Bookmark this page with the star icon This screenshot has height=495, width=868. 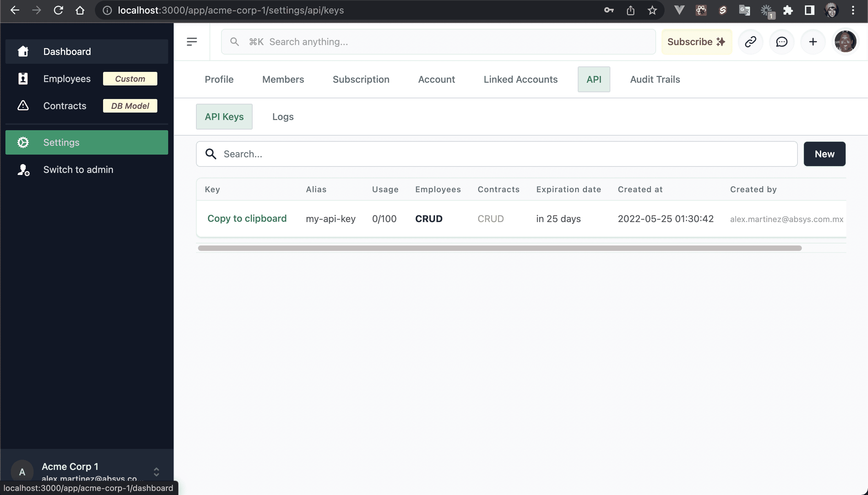point(652,10)
